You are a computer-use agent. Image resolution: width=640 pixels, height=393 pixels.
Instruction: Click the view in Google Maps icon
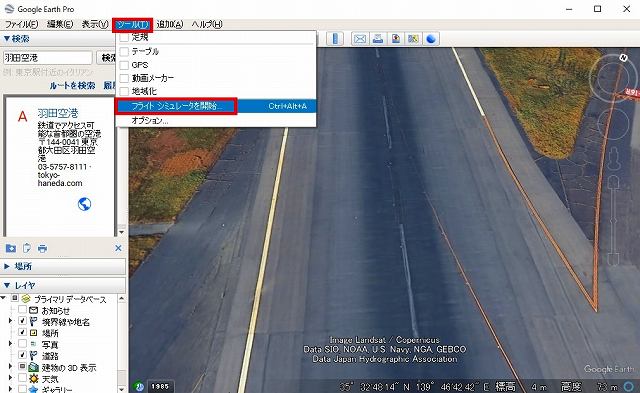click(413, 39)
